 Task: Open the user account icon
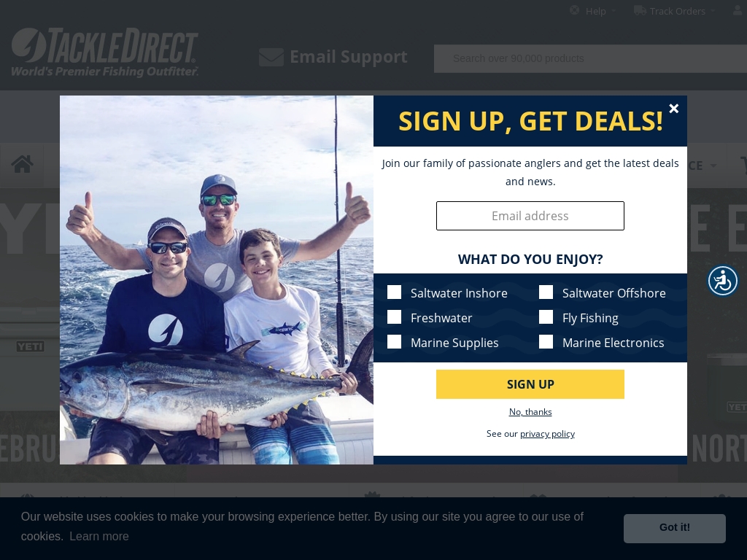(x=738, y=10)
